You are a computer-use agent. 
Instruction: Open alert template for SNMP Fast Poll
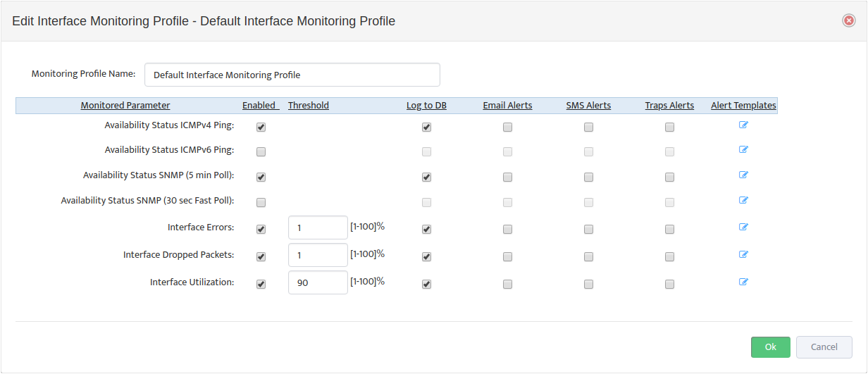pyautogui.click(x=743, y=200)
